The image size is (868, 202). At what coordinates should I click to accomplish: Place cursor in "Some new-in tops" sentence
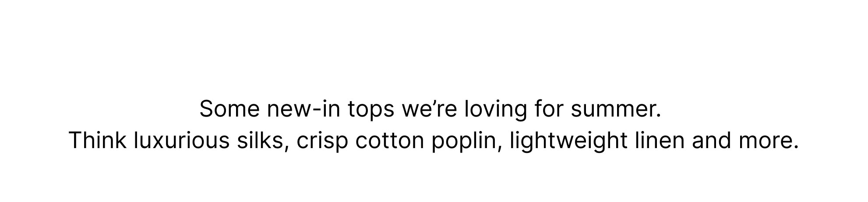click(x=430, y=109)
